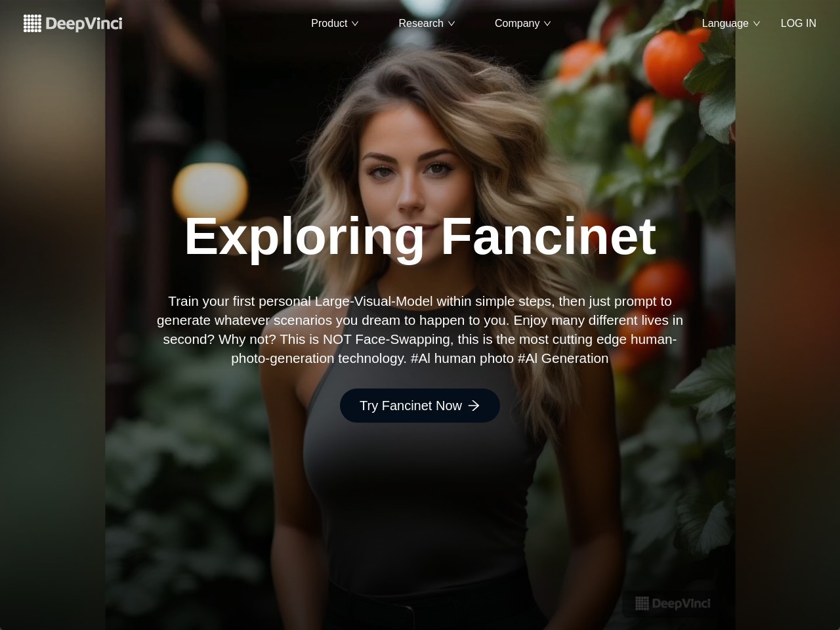Screen dimensions: 840x630
Task: Open the Product dropdown menu
Action: click(335, 23)
